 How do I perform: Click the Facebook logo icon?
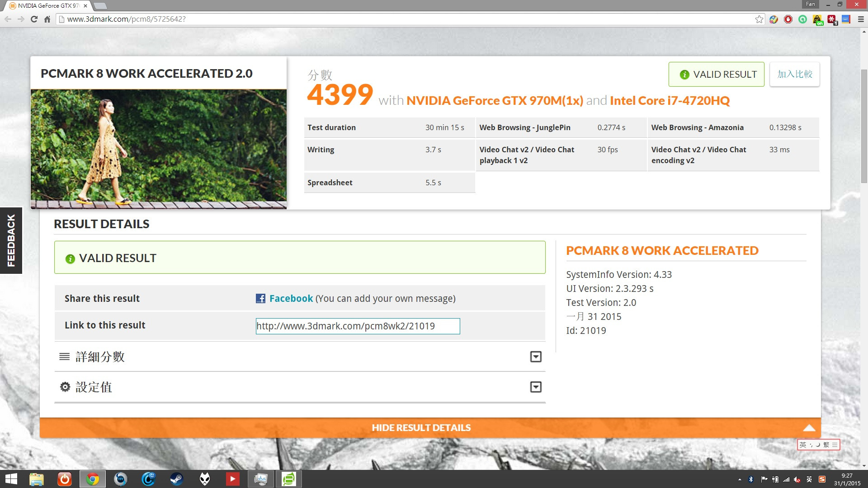pyautogui.click(x=260, y=298)
